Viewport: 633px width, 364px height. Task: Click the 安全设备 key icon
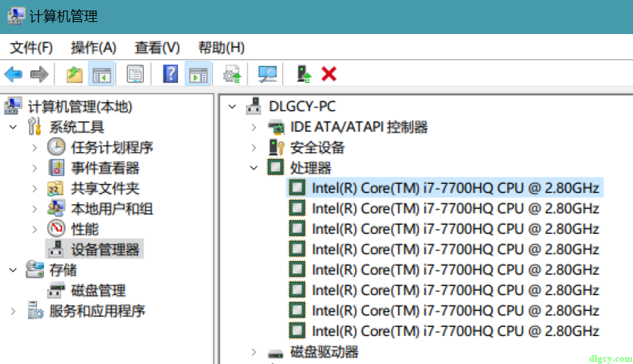[x=276, y=148]
